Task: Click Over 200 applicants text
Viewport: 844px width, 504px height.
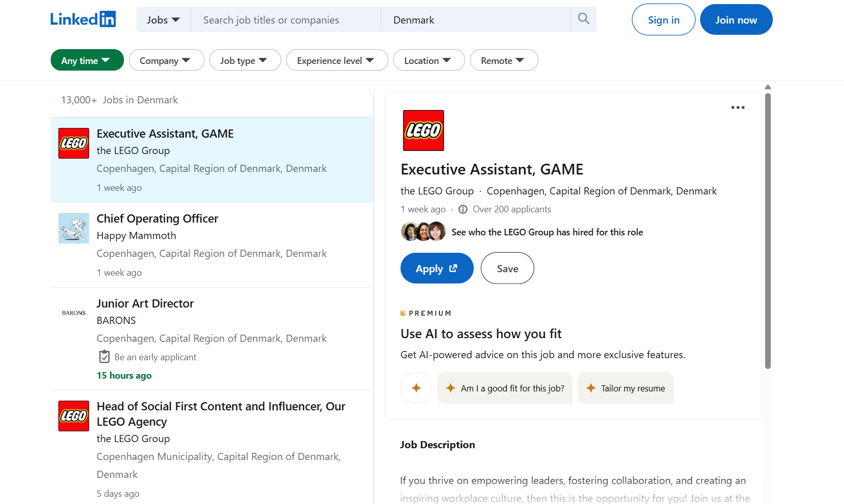Action: pos(512,209)
